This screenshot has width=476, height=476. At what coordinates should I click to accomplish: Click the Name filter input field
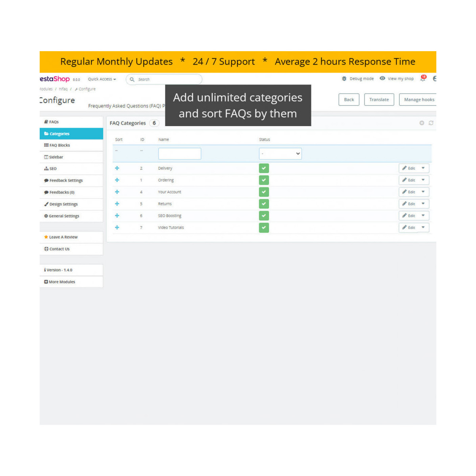coord(180,154)
